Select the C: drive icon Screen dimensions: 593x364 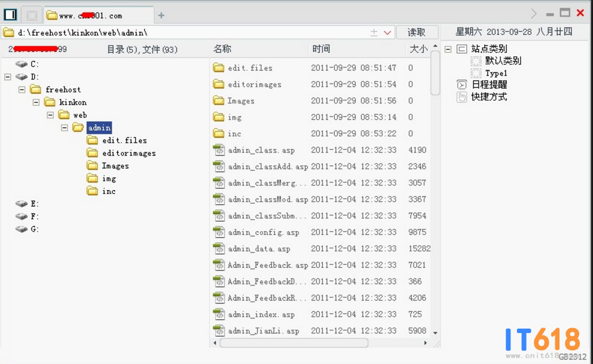point(22,64)
